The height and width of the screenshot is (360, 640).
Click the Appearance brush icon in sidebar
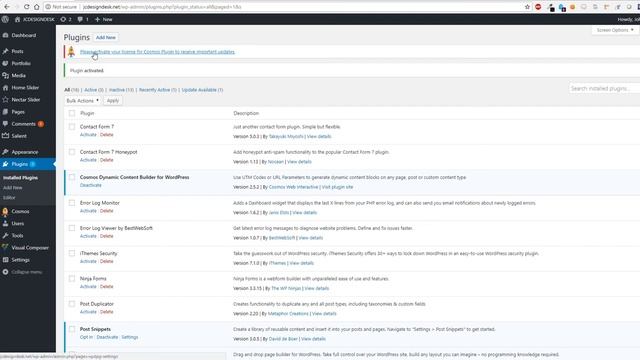point(5,152)
